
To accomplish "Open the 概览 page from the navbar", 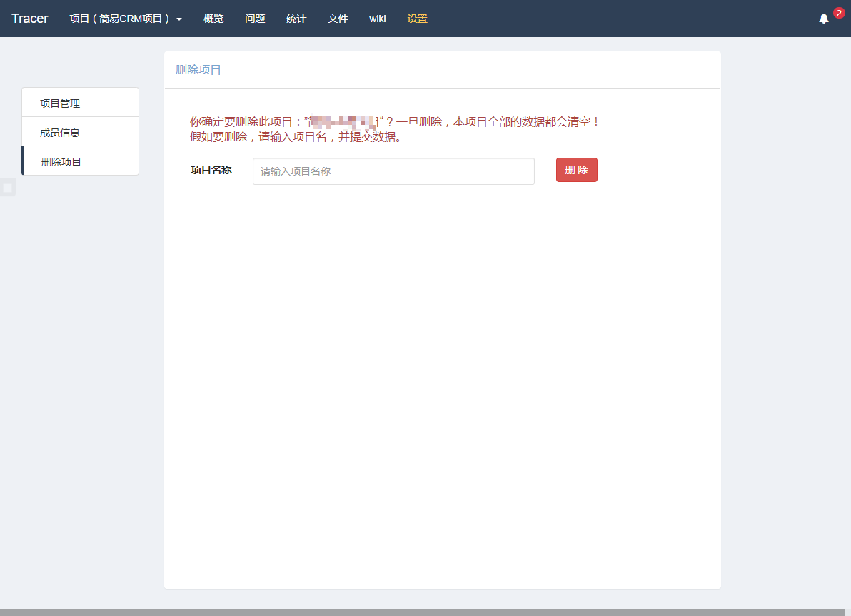I will click(x=213, y=19).
